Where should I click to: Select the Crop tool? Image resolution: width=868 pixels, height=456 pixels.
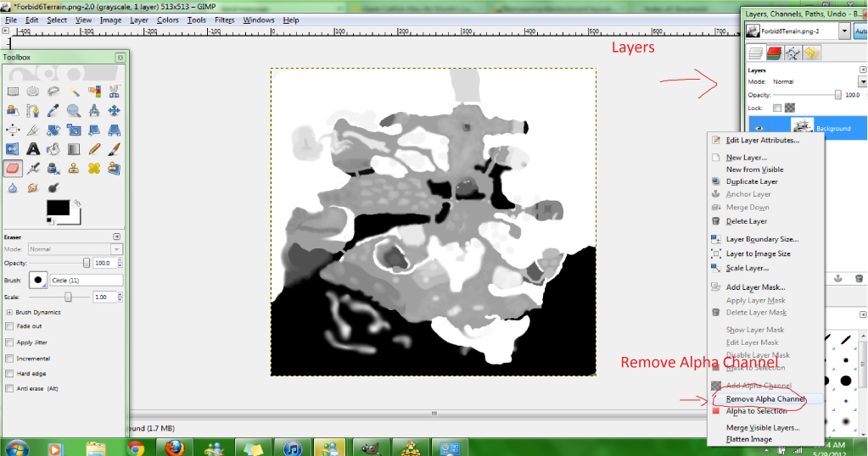(33, 130)
